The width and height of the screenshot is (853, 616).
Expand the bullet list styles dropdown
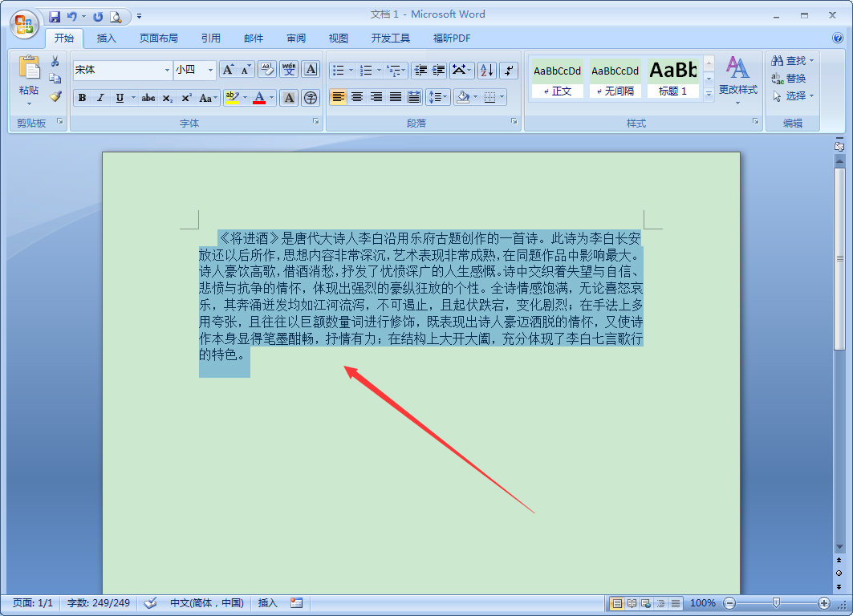tap(351, 69)
